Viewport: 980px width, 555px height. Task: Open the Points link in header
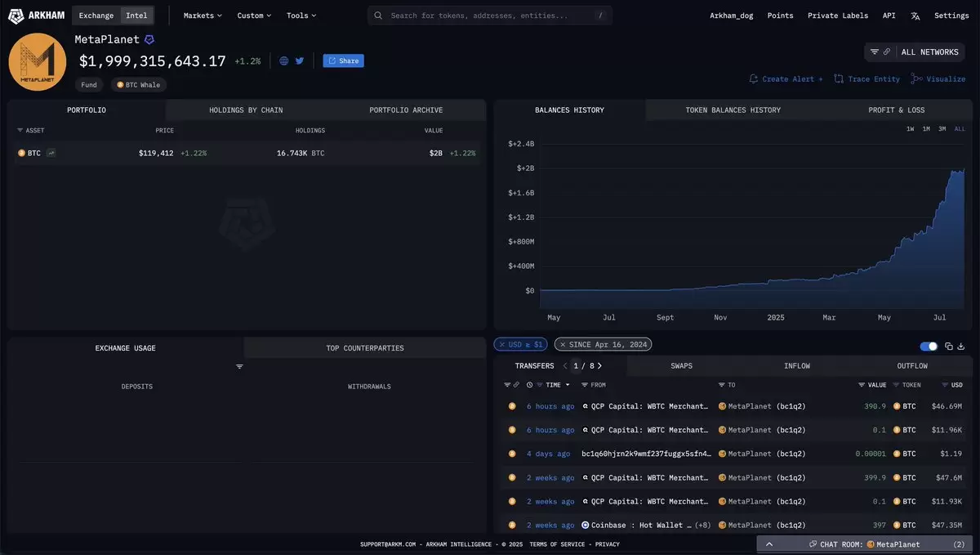coord(780,16)
